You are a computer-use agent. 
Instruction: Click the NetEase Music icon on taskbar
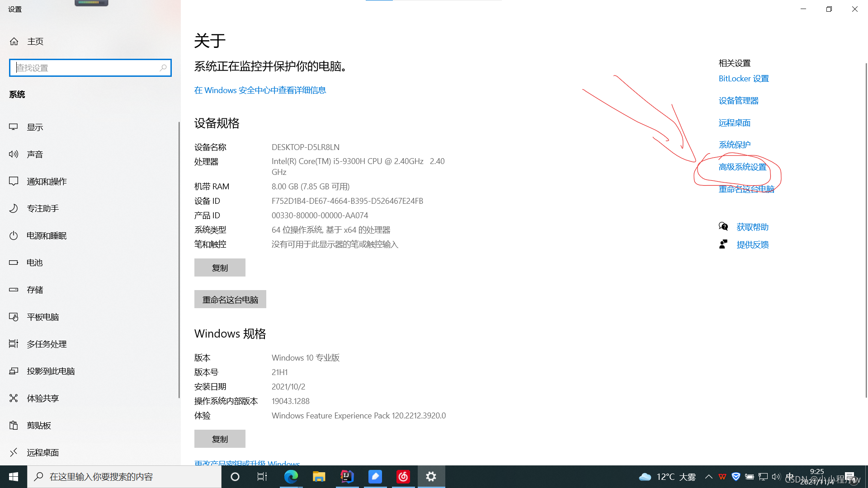[403, 477]
